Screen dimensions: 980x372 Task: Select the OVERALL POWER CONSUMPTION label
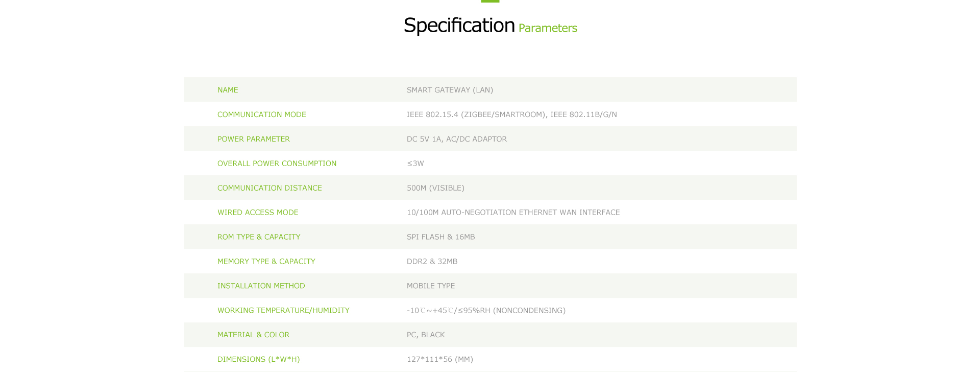(277, 164)
